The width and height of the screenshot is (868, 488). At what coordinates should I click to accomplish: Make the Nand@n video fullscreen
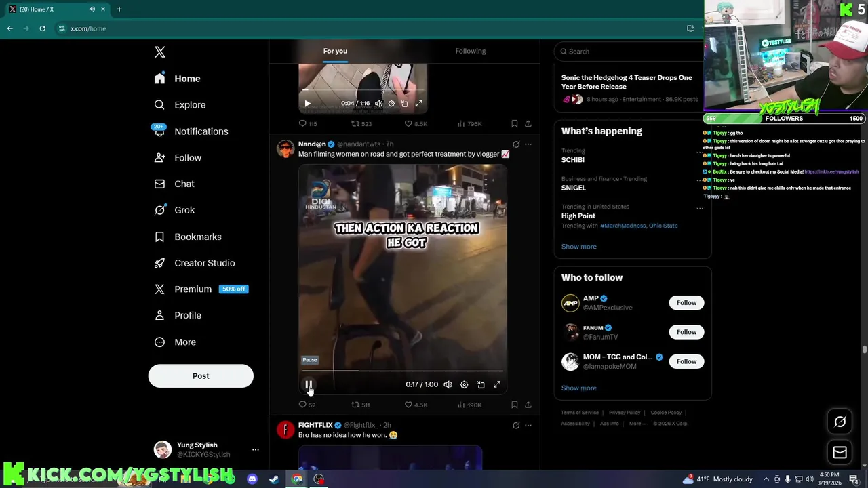click(497, 384)
